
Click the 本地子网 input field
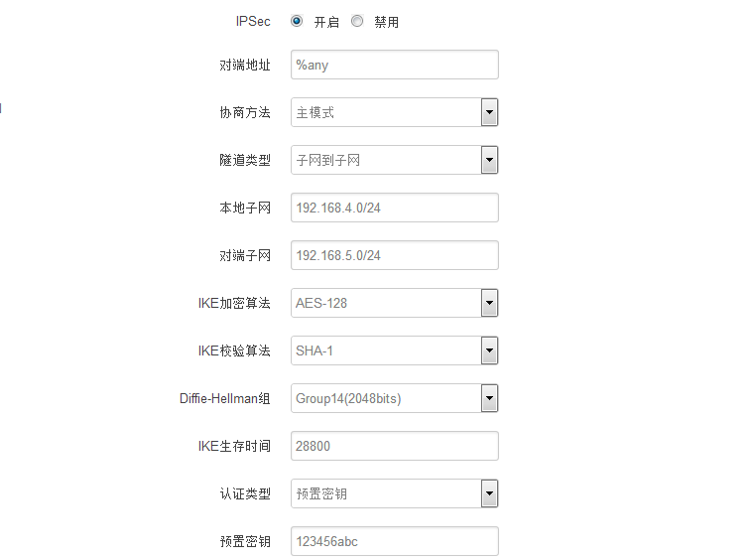394,208
